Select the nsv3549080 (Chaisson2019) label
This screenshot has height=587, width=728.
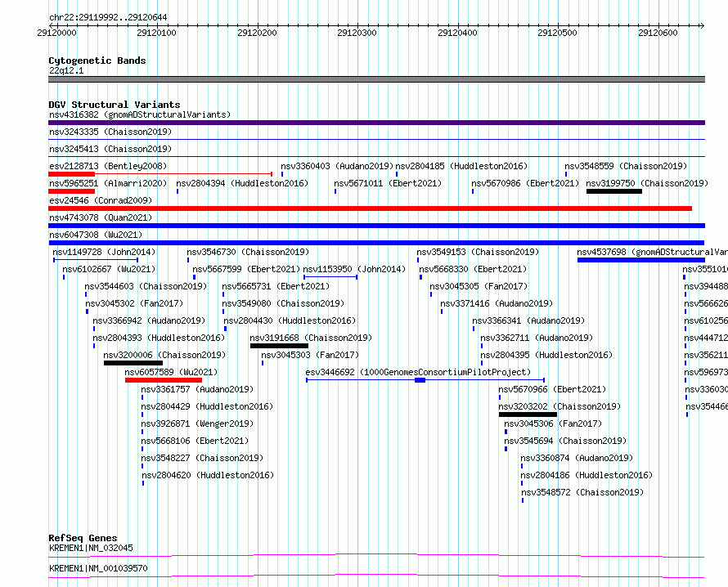pos(283,303)
